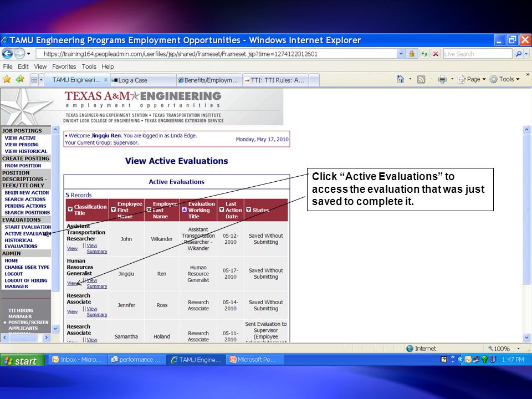The height and width of the screenshot is (399, 532).
Task: Click the address bar URL field
Action: (x=216, y=54)
